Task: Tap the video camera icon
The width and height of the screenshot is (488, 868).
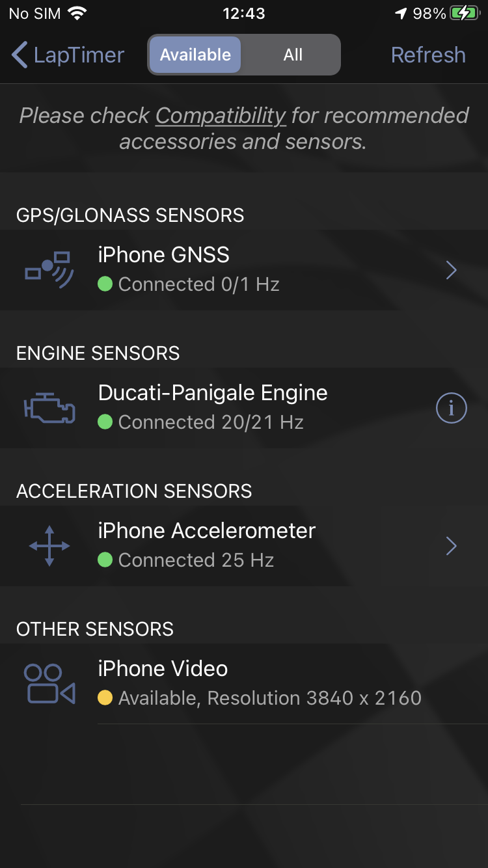Action: tap(49, 683)
